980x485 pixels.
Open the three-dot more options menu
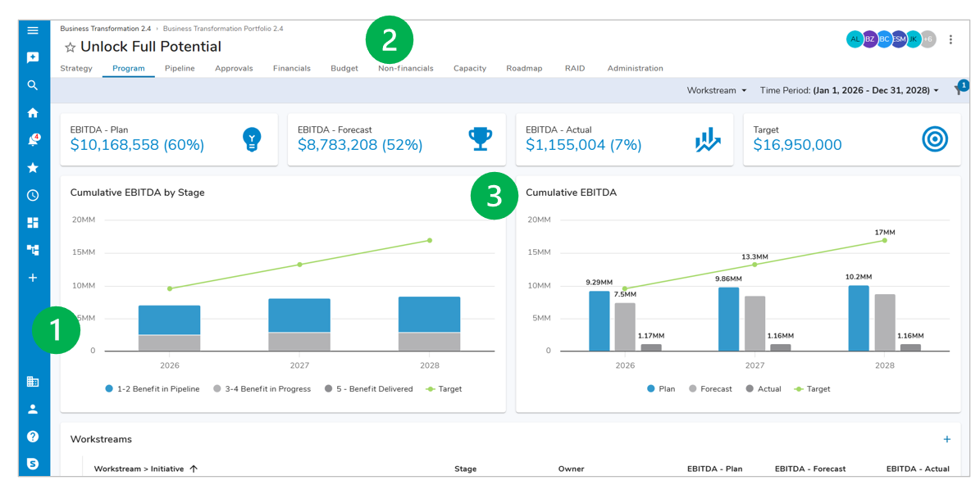[950, 39]
